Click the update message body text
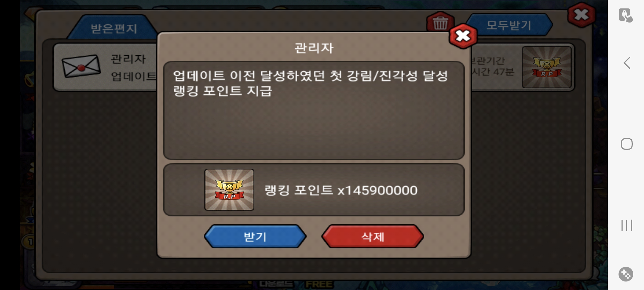Image resolution: width=644 pixels, height=290 pixels. click(x=310, y=83)
